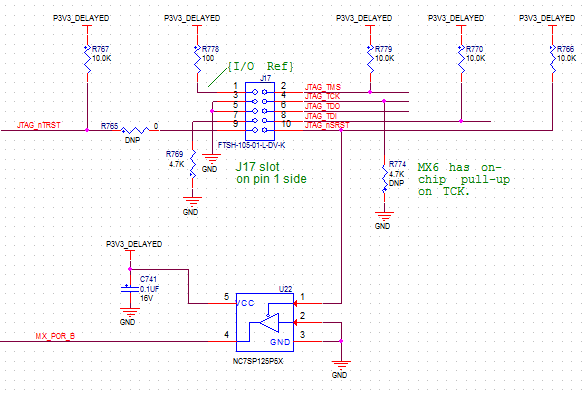Screen dimensions: 587x399
Task: Select resistor R765 DNP symbol
Action: coord(135,130)
